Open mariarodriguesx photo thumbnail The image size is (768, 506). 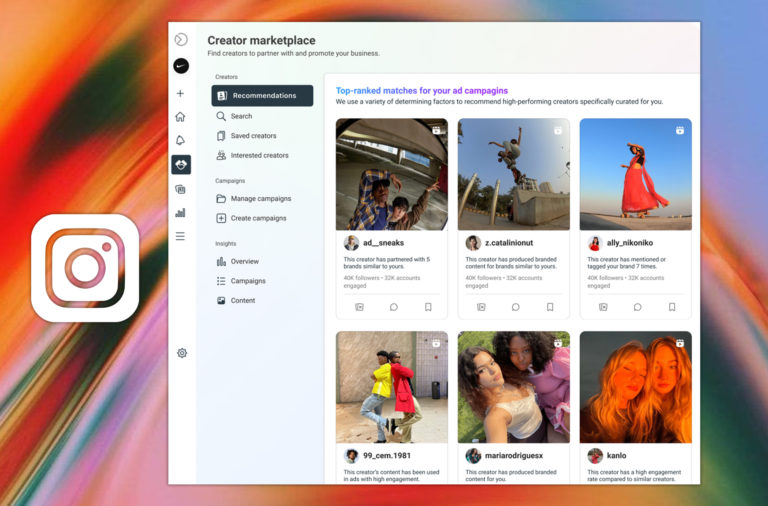514,387
